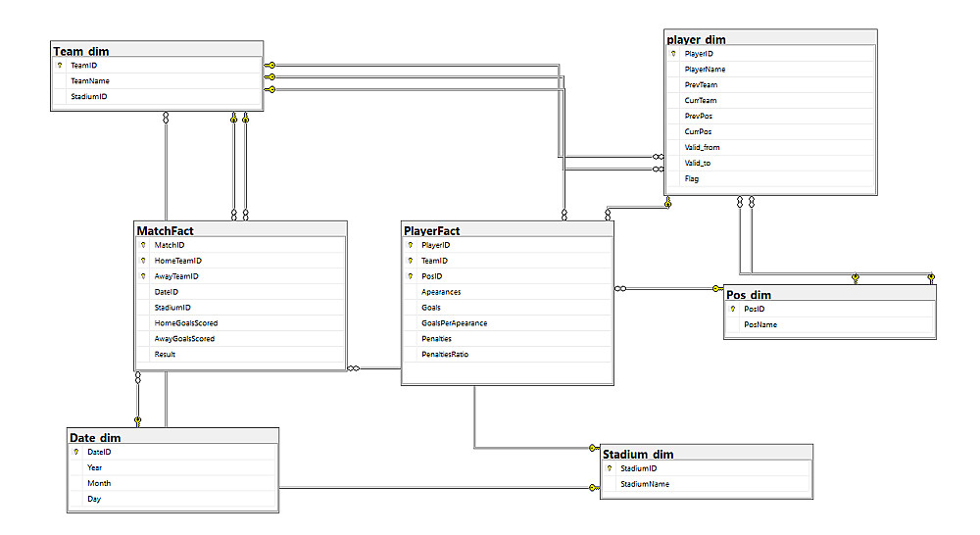Viewport: 980px width, 535px height.
Task: Click the PlayerID key icon in player_dim
Action: tap(673, 54)
